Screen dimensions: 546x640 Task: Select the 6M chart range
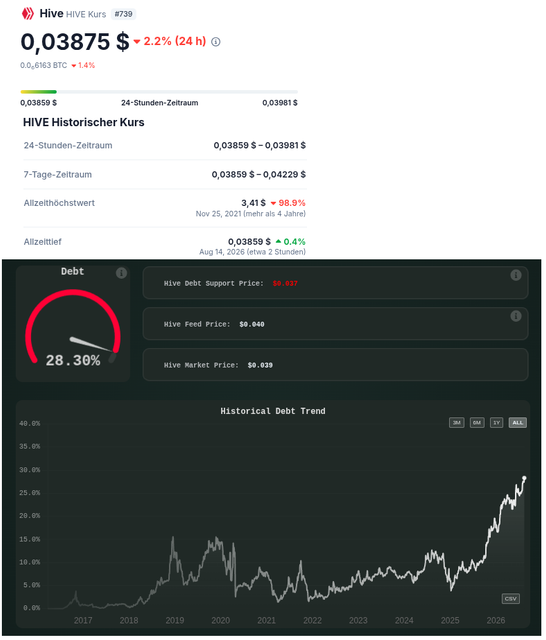[x=477, y=423]
